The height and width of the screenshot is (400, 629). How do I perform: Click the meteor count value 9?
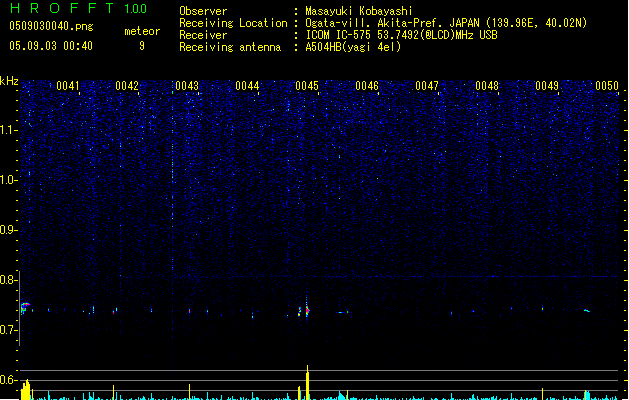click(x=142, y=46)
